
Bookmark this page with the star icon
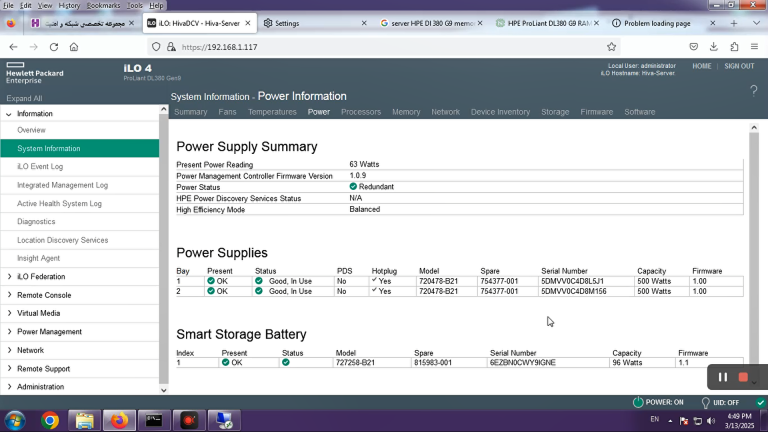(x=611, y=47)
